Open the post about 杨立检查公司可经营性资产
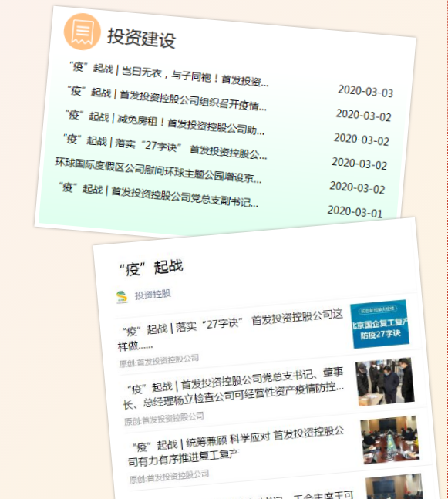Image resolution: width=448 pixels, height=499 pixels. [x=234, y=389]
